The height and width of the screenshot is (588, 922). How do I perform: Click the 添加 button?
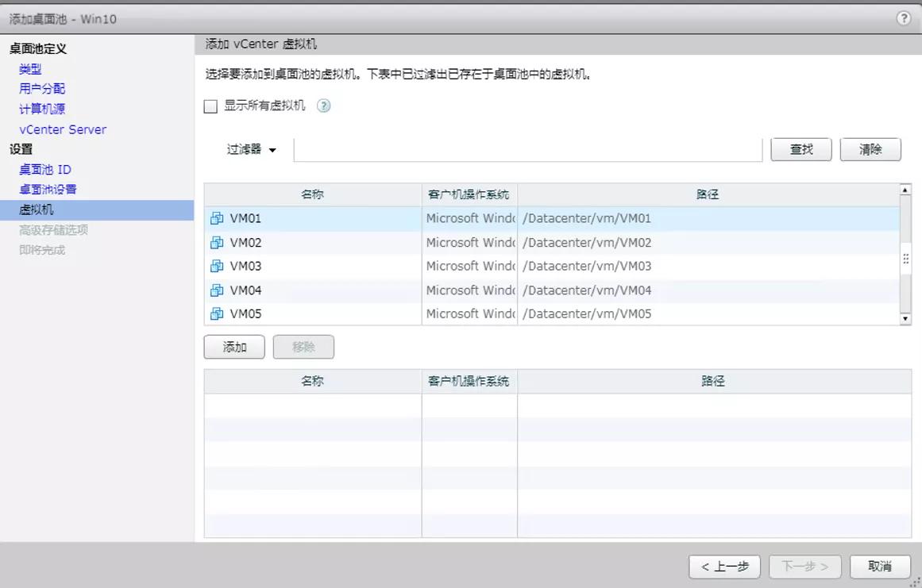233,347
